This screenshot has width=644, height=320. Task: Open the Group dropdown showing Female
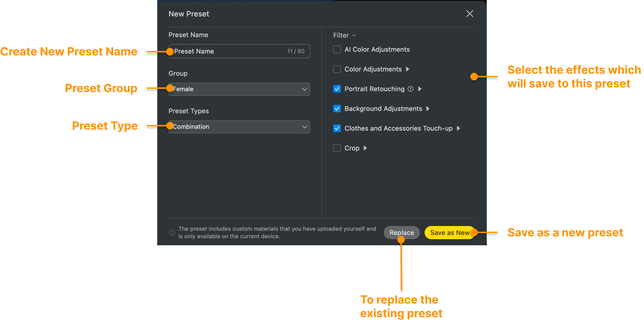239,89
